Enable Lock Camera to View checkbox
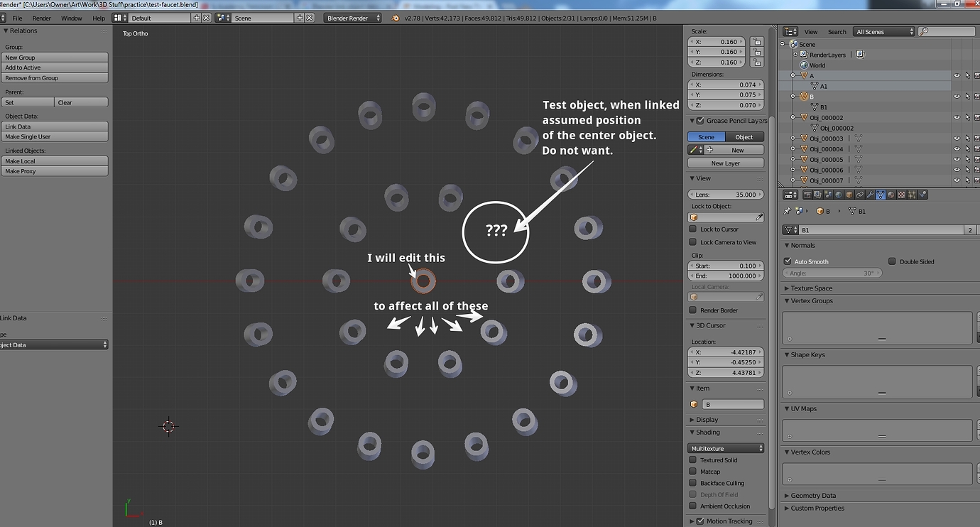Viewport: 980px width, 527px height. pyautogui.click(x=693, y=242)
